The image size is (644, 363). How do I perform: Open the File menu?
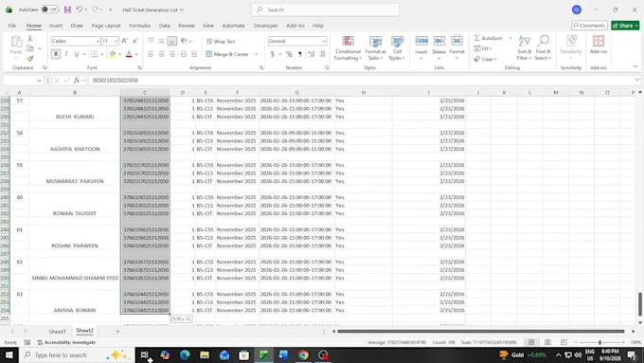point(12,26)
